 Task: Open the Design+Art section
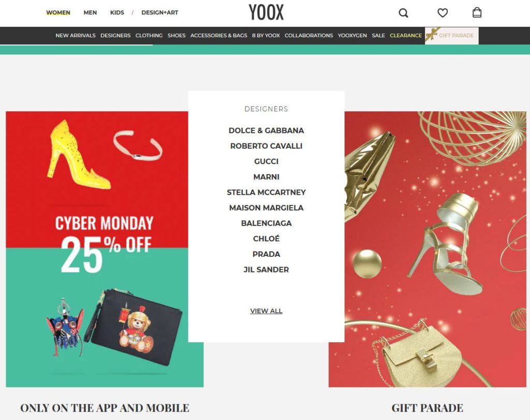point(159,12)
